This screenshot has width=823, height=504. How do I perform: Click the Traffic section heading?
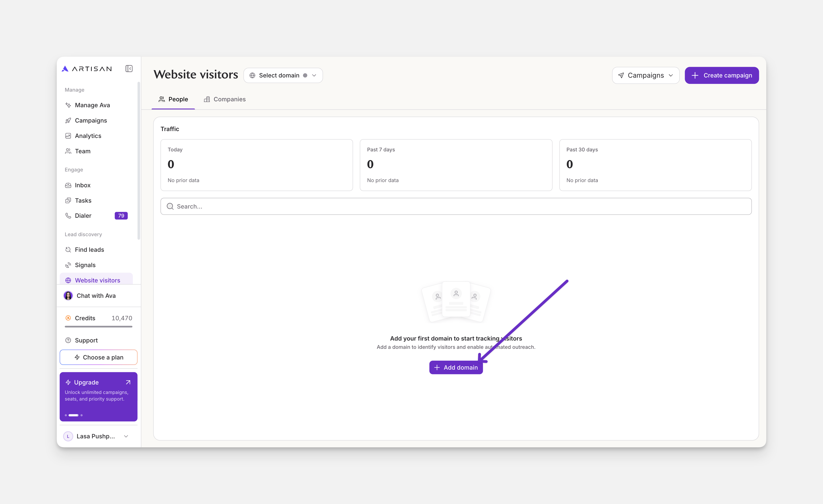click(x=170, y=129)
